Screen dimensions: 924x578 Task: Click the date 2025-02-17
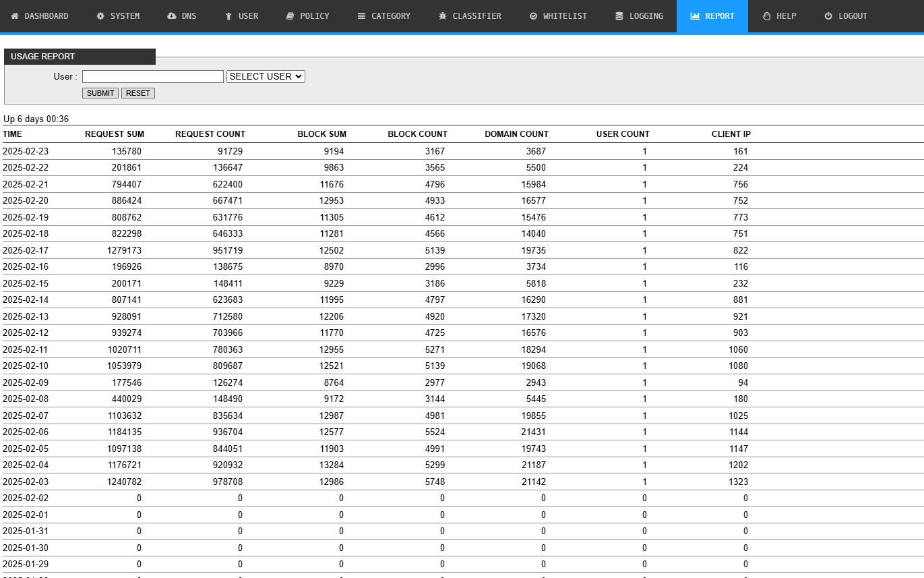click(x=26, y=250)
